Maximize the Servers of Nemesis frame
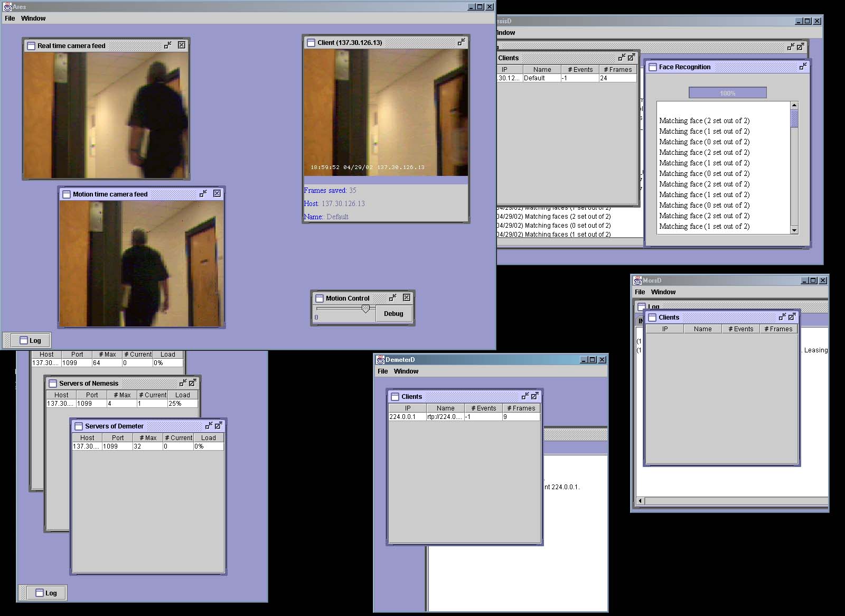 193,383
